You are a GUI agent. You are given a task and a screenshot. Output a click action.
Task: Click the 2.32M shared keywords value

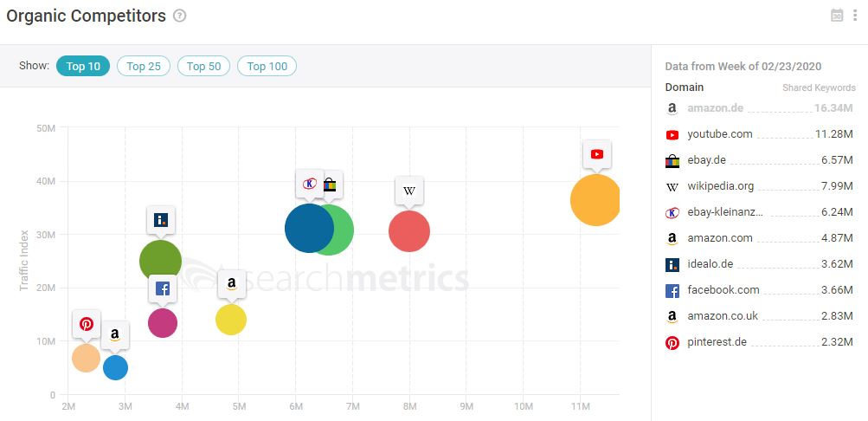(838, 342)
